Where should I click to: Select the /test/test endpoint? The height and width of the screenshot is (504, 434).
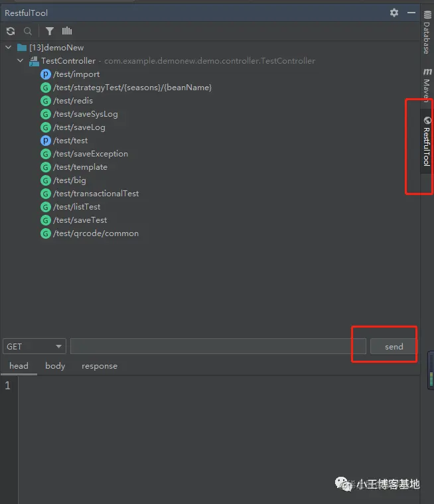70,141
